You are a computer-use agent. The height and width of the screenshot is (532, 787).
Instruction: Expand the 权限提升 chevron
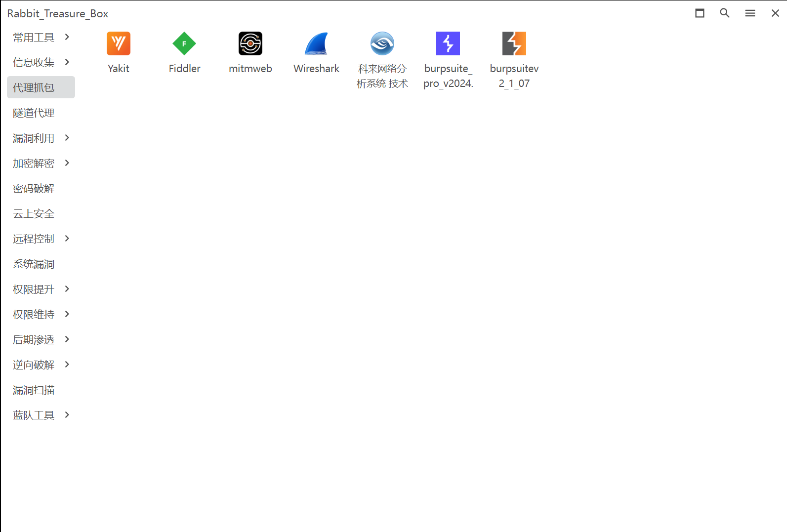[x=67, y=289]
